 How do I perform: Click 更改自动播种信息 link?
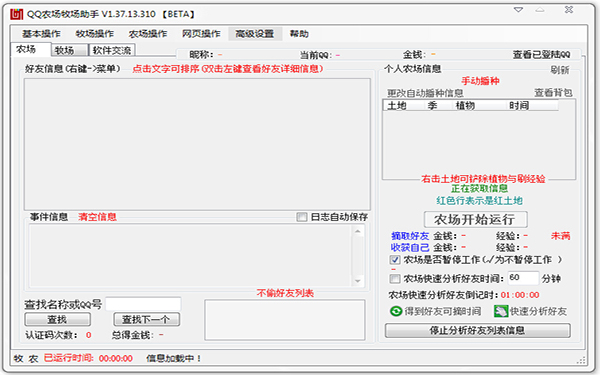425,93
